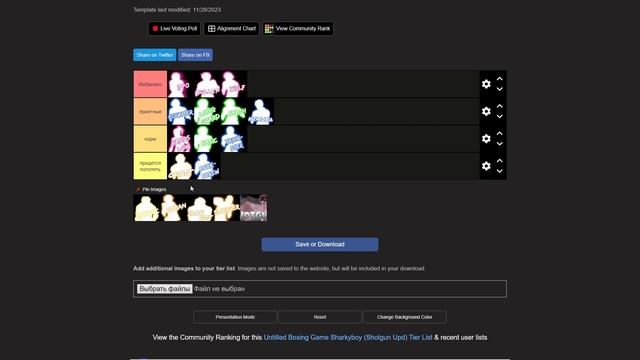Share tier list on Twitter

pyautogui.click(x=155, y=55)
